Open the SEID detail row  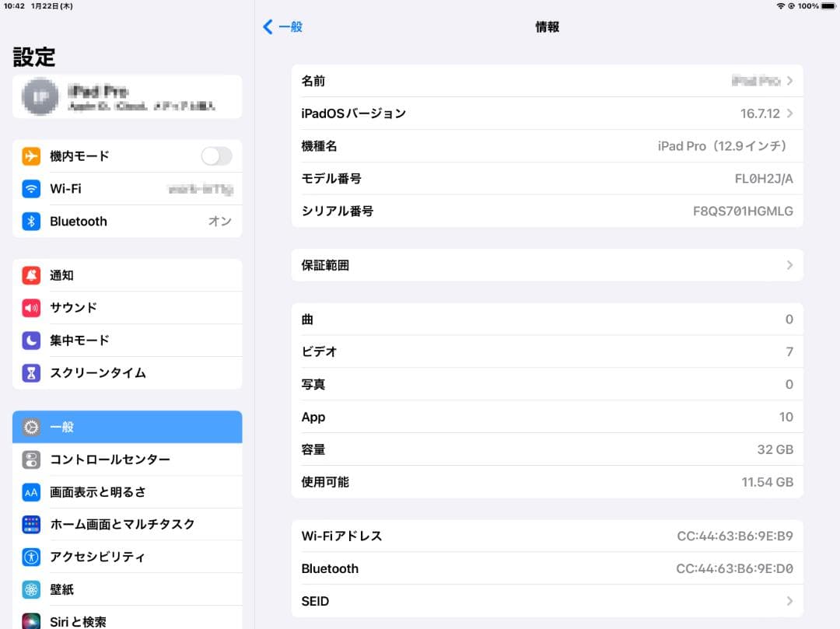point(544,601)
